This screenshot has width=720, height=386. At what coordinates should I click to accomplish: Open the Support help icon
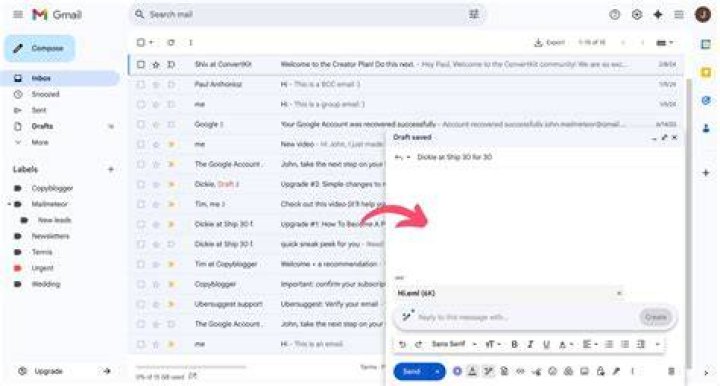614,14
